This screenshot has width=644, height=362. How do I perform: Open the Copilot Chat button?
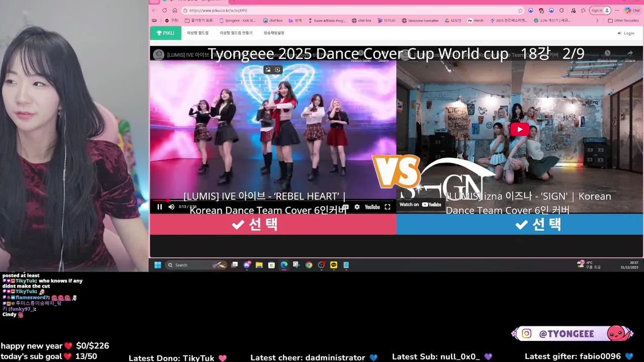[632, 10]
